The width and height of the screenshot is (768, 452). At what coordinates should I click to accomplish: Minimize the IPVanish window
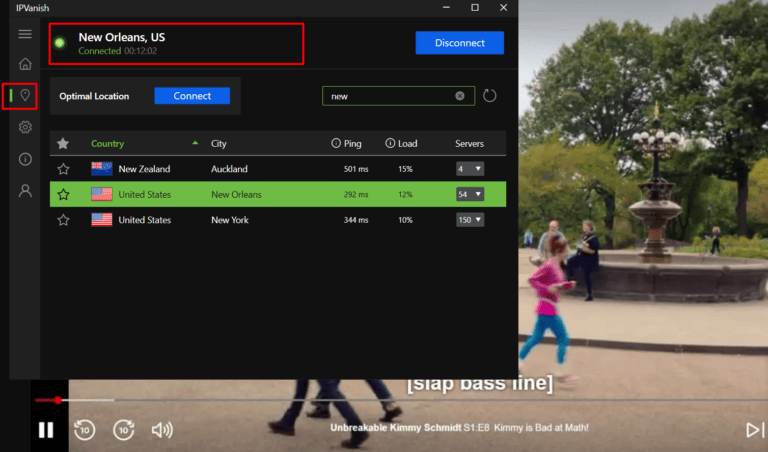446,7
